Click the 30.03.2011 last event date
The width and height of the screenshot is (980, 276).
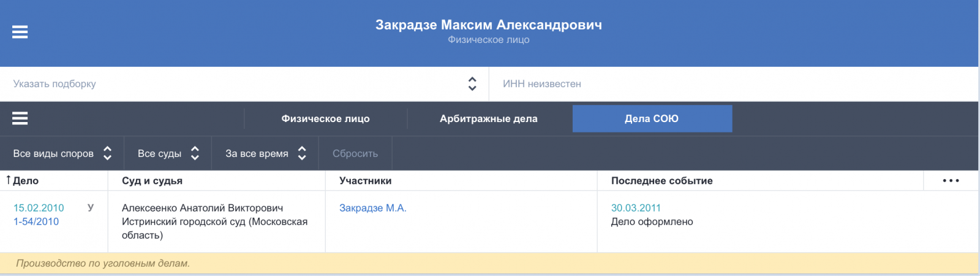click(636, 208)
